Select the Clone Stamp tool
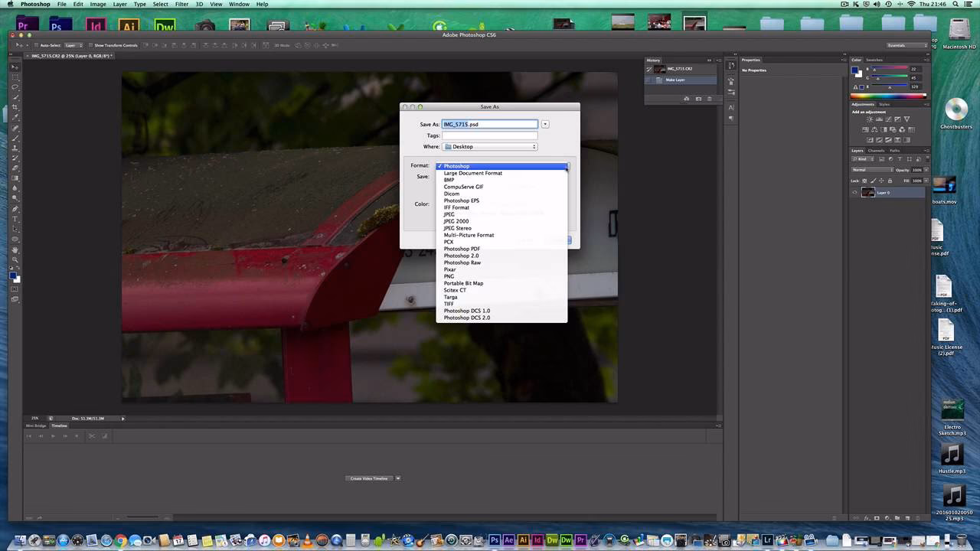This screenshot has height=551, width=980. [x=15, y=148]
